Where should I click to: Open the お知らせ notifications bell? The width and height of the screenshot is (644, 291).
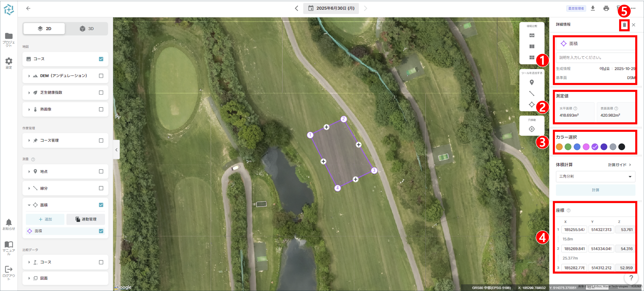(x=9, y=224)
